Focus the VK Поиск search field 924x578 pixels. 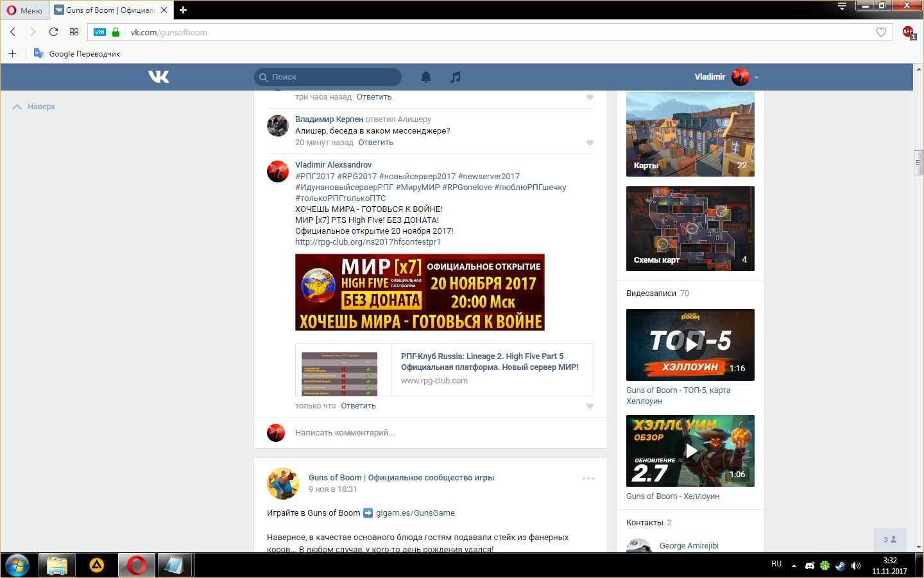[328, 77]
